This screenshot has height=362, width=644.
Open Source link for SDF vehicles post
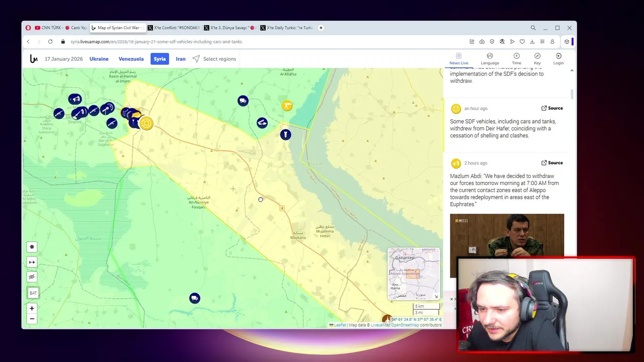[552, 108]
